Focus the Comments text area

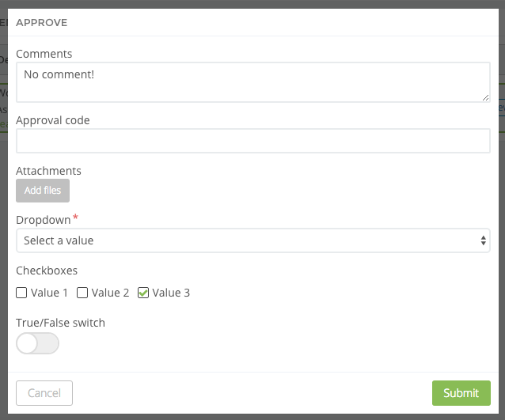(252, 82)
